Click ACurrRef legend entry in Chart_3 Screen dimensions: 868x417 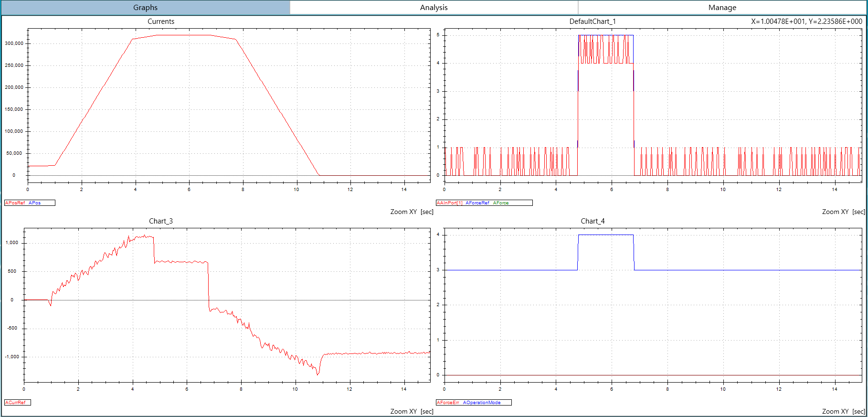pyautogui.click(x=16, y=403)
